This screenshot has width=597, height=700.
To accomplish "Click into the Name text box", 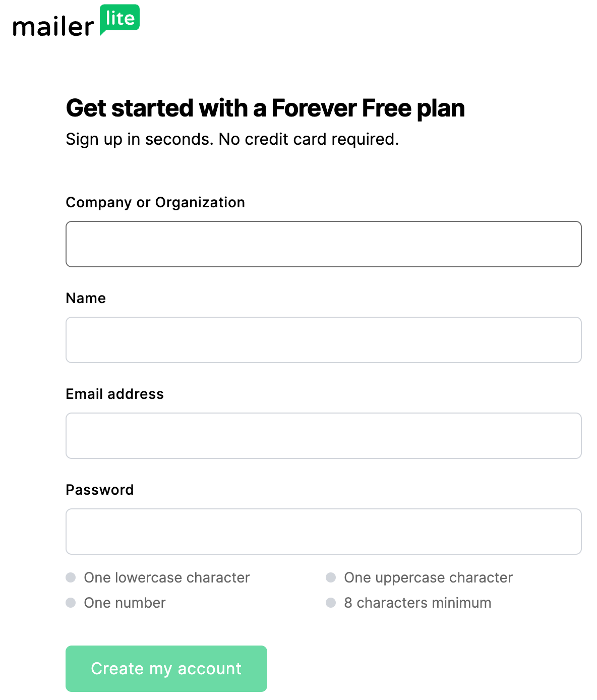I will tap(323, 340).
